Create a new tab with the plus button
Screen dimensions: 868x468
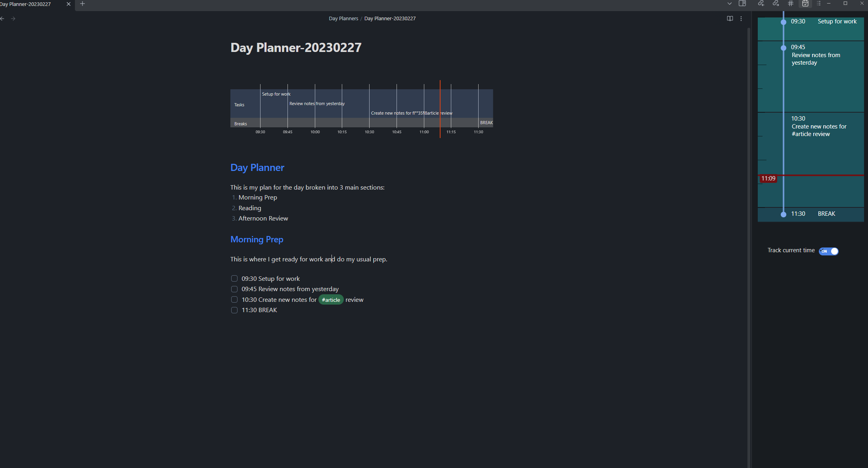tap(82, 4)
